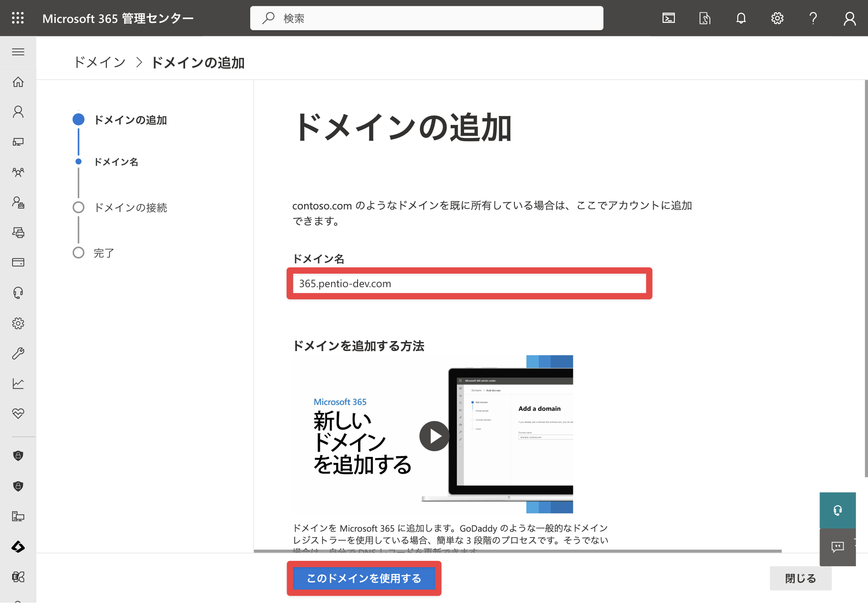Focus the 検索 search box

click(x=427, y=18)
